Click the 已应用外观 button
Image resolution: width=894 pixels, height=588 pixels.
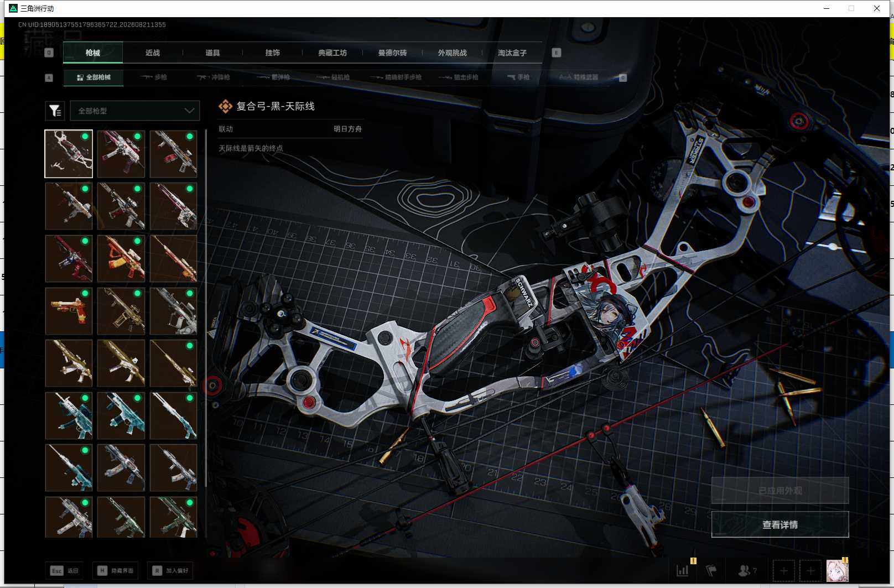780,491
